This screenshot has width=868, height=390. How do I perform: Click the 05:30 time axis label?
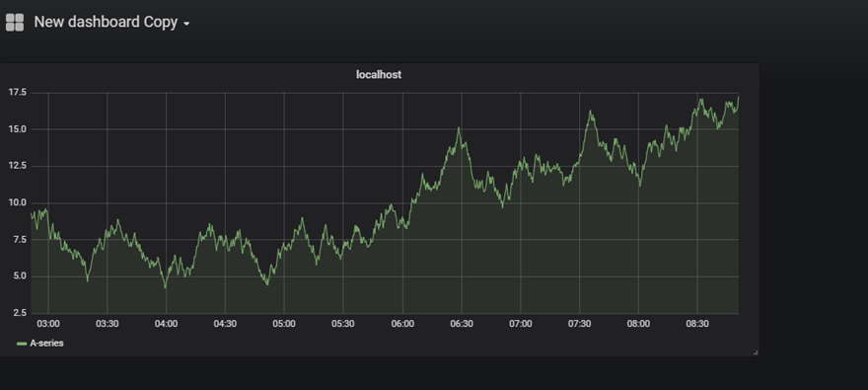coord(342,324)
